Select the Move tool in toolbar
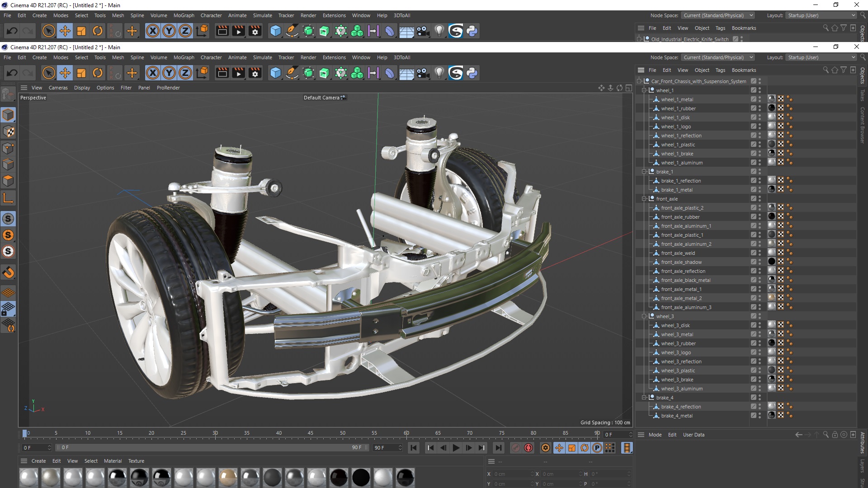 65,73
